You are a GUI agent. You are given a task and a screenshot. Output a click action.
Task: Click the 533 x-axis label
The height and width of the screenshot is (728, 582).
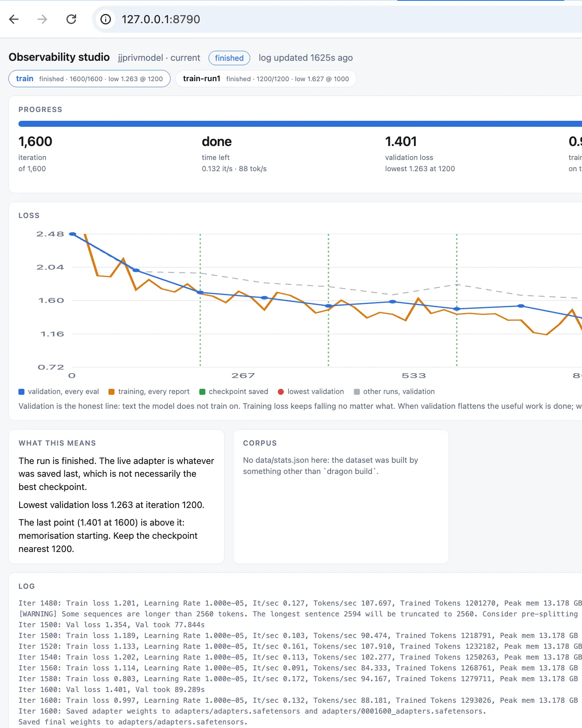tap(414, 376)
